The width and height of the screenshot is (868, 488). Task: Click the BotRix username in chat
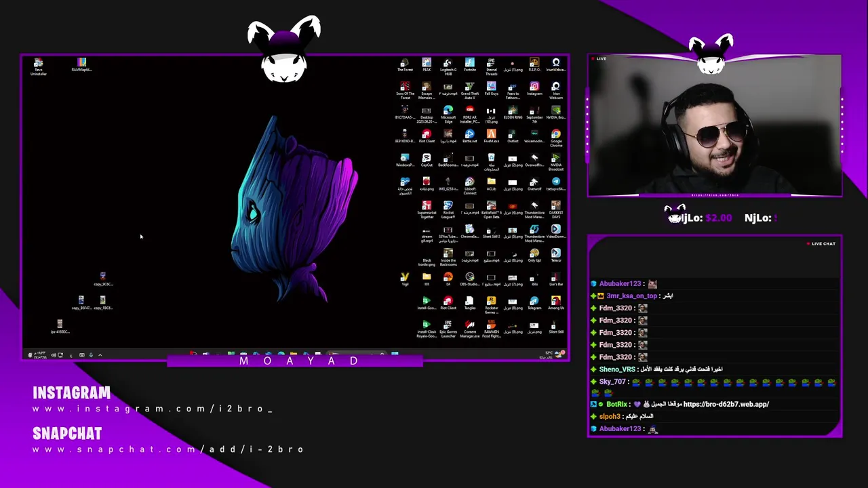[x=616, y=404]
